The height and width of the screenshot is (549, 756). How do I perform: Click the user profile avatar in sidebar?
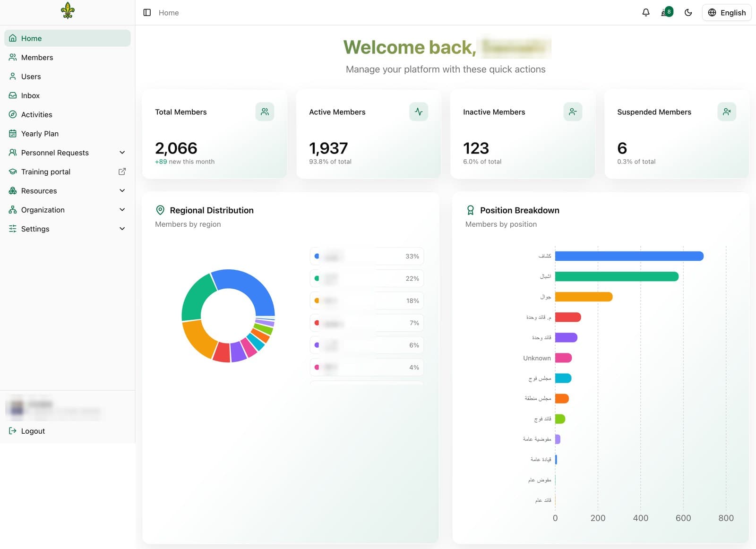(x=17, y=407)
